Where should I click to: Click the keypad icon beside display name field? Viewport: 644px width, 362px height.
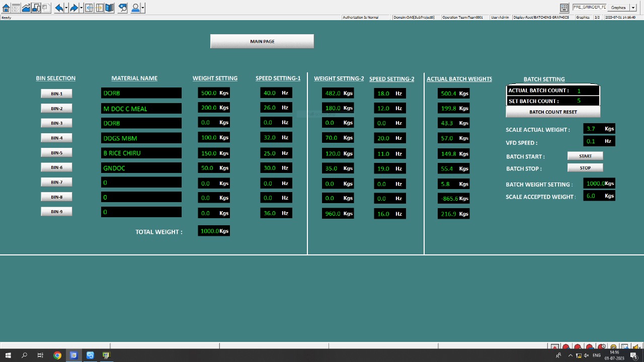point(564,8)
